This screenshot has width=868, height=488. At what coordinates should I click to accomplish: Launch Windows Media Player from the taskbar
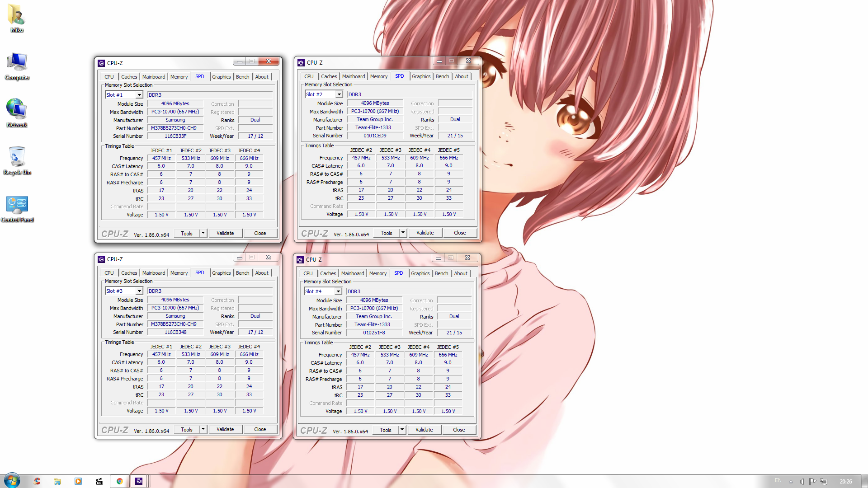[78, 481]
